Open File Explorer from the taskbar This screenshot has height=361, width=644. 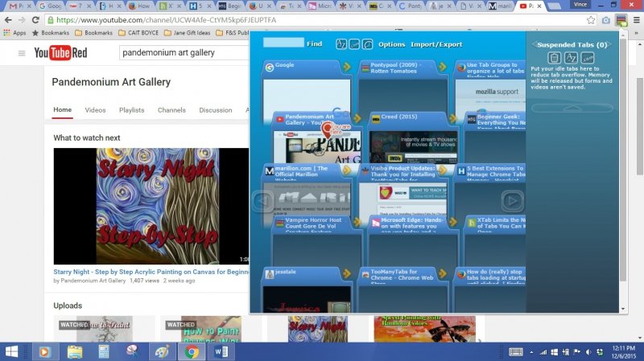click(x=75, y=351)
